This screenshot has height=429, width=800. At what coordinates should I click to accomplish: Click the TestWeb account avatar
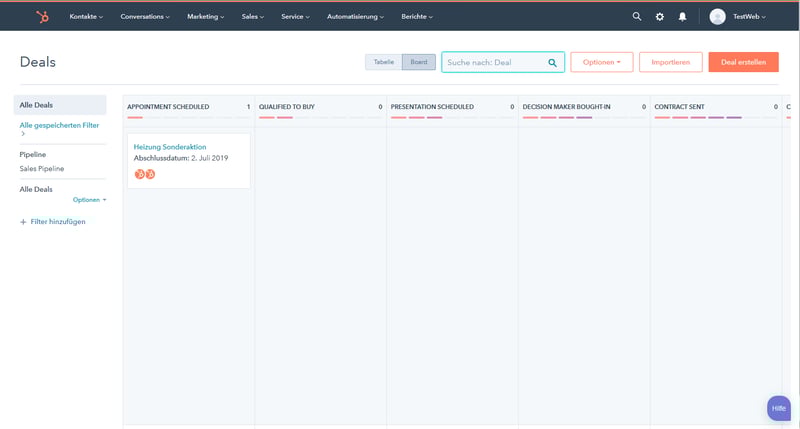pyautogui.click(x=717, y=17)
